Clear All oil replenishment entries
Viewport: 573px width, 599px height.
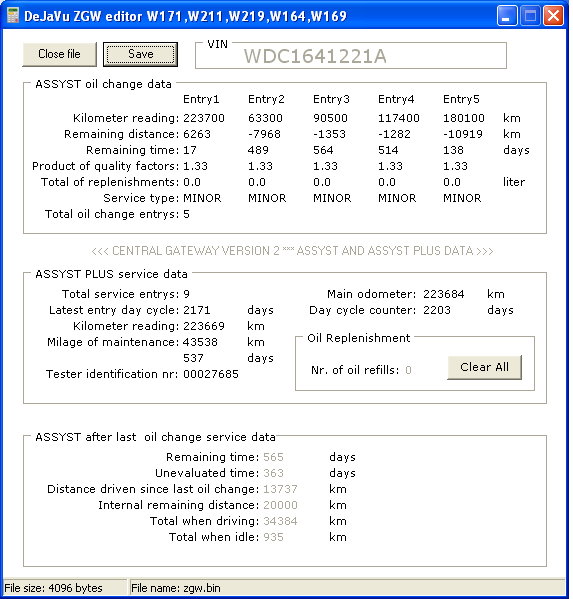pos(484,367)
